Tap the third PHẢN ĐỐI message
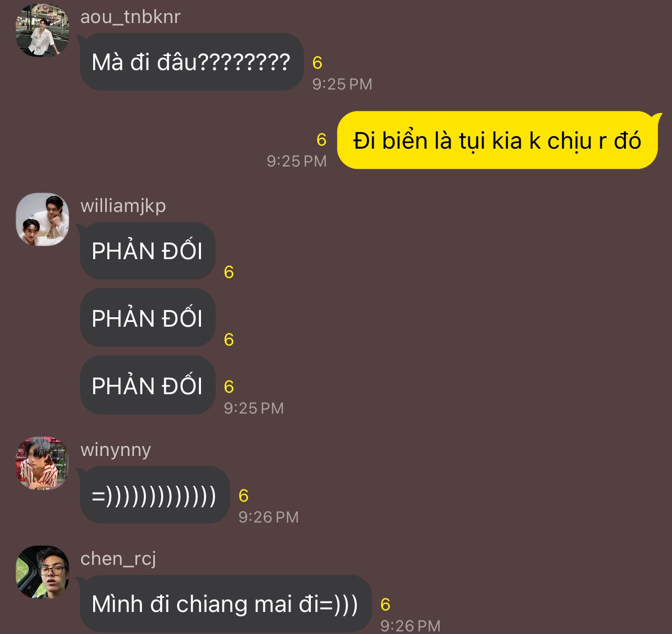Image resolution: width=672 pixels, height=634 pixels. [148, 385]
